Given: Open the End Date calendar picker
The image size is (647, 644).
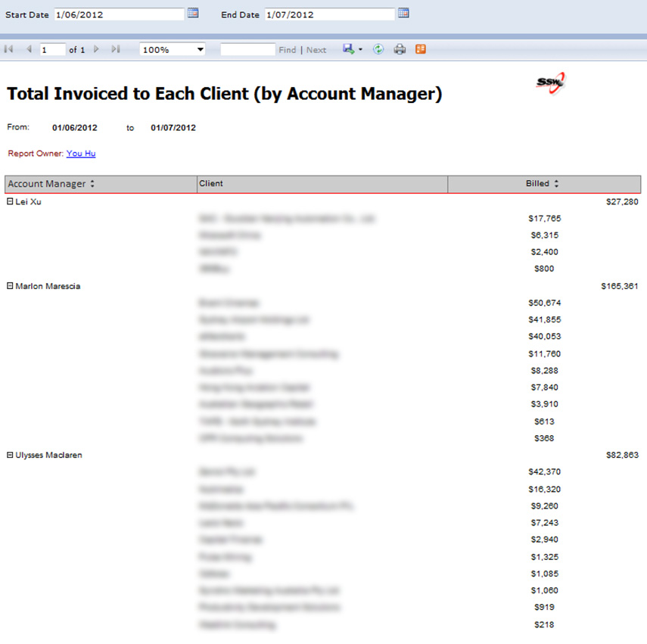Looking at the screenshot, I should click(403, 13).
